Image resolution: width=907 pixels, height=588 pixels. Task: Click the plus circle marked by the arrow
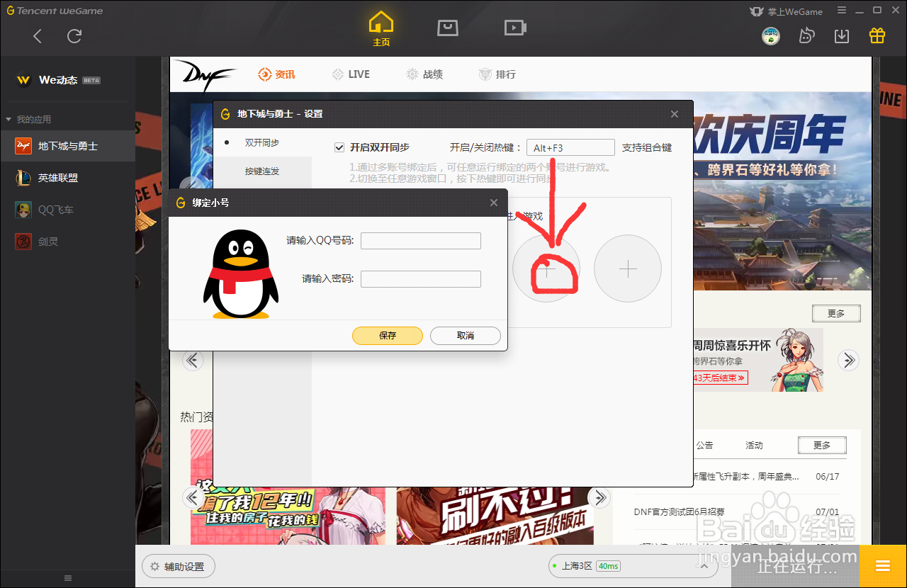(x=546, y=268)
